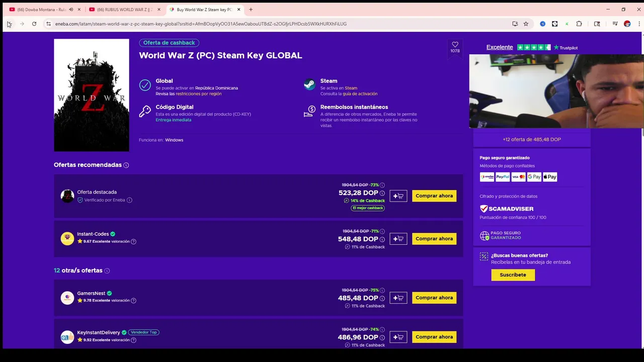The width and height of the screenshot is (644, 362).
Task: Click info icon beside 485,48 DOP price
Action: click(382, 298)
